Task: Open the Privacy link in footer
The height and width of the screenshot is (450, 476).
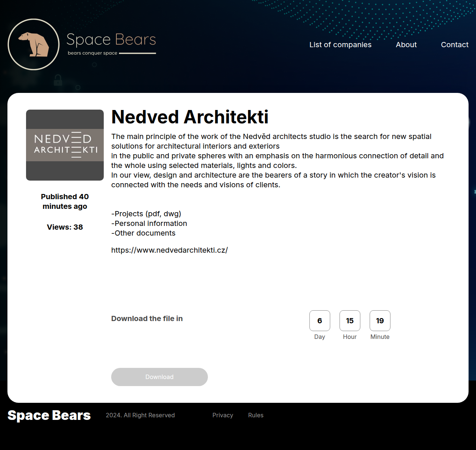Action: pyautogui.click(x=223, y=415)
